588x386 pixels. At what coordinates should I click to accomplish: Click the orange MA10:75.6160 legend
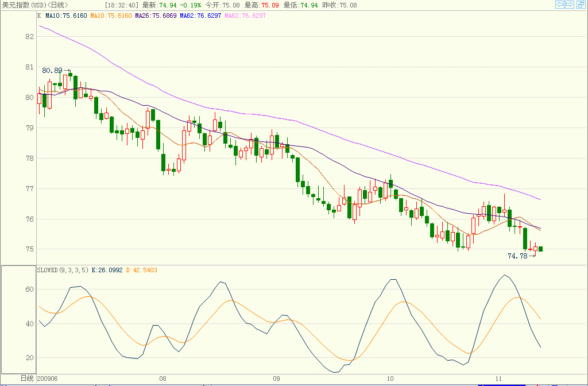111,16
